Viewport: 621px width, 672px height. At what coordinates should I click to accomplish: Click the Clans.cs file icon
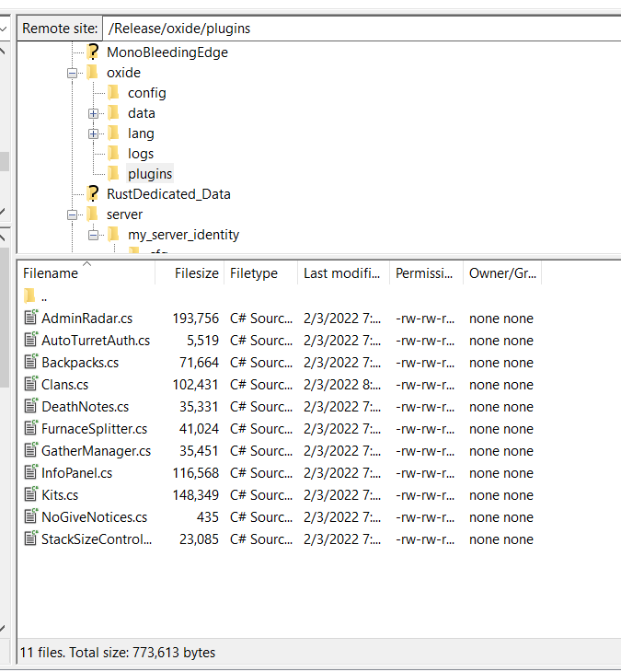click(31, 384)
